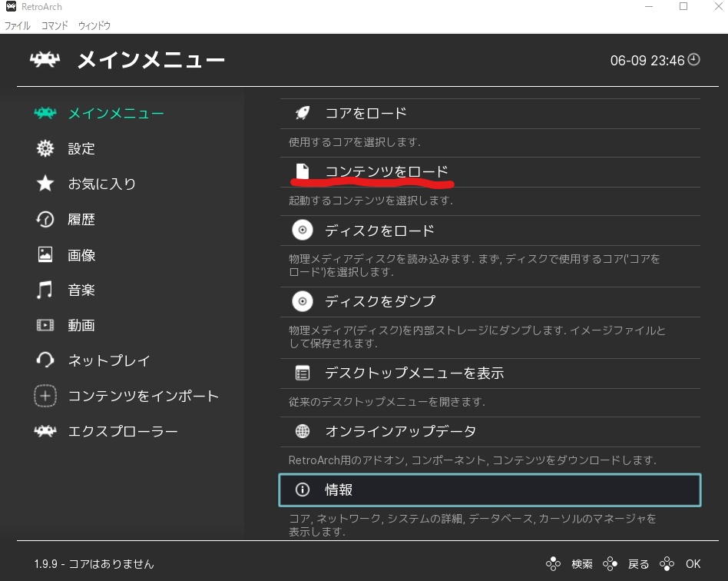Viewport: 728px width, 581px height.
Task: Select オンラインアップデータ entry
Action: 490,432
